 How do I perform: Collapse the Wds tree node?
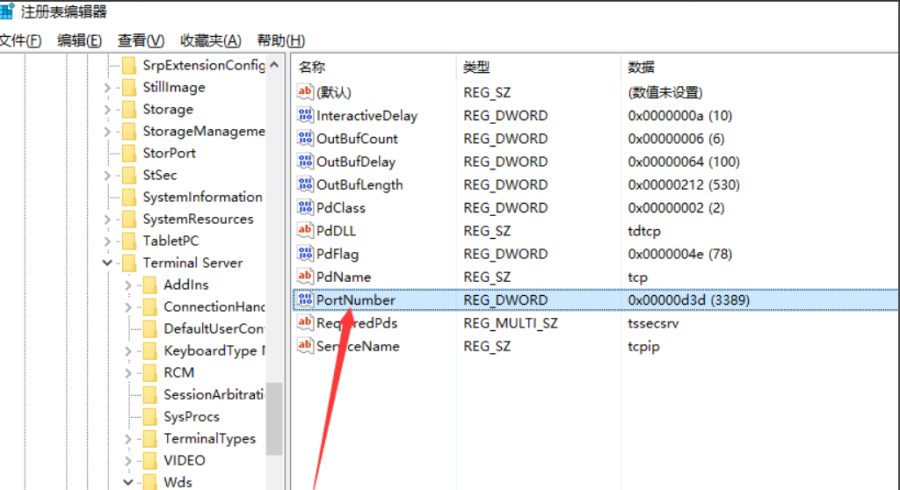(x=128, y=482)
